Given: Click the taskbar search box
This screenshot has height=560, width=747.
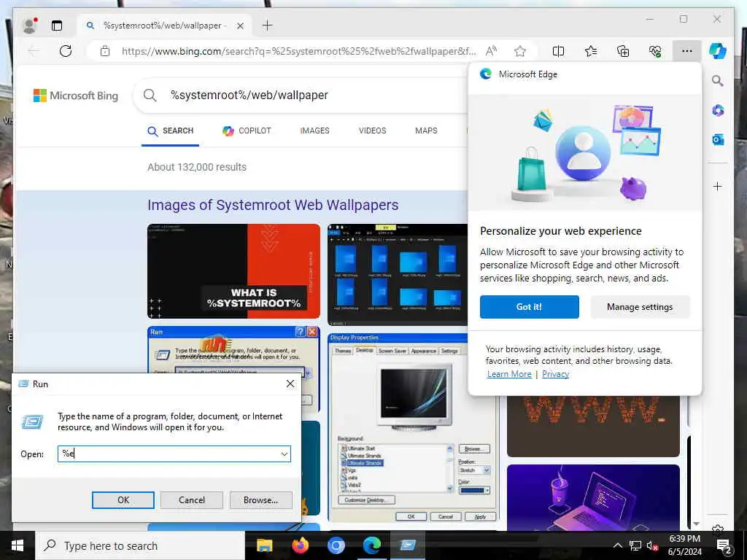Looking at the screenshot, I should click(141, 545).
